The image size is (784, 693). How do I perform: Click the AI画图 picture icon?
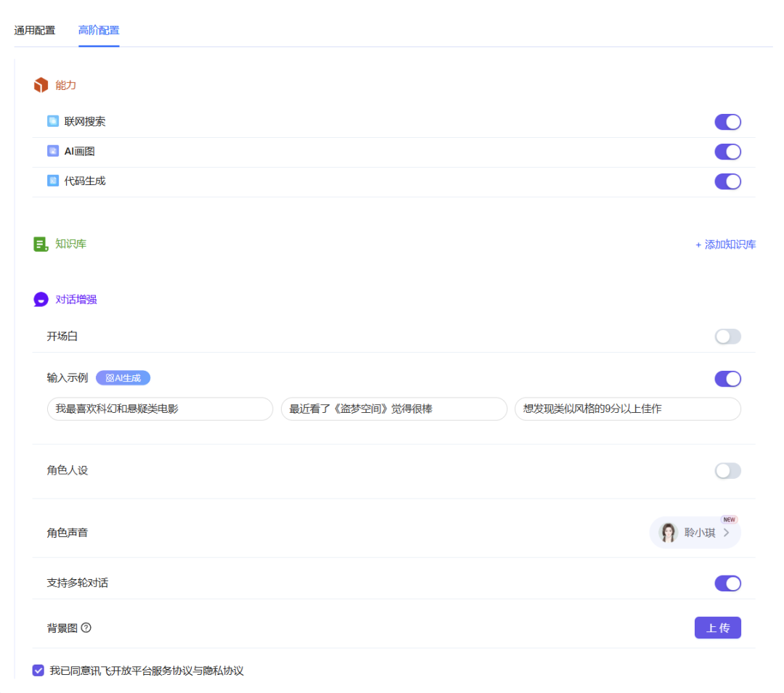point(53,151)
